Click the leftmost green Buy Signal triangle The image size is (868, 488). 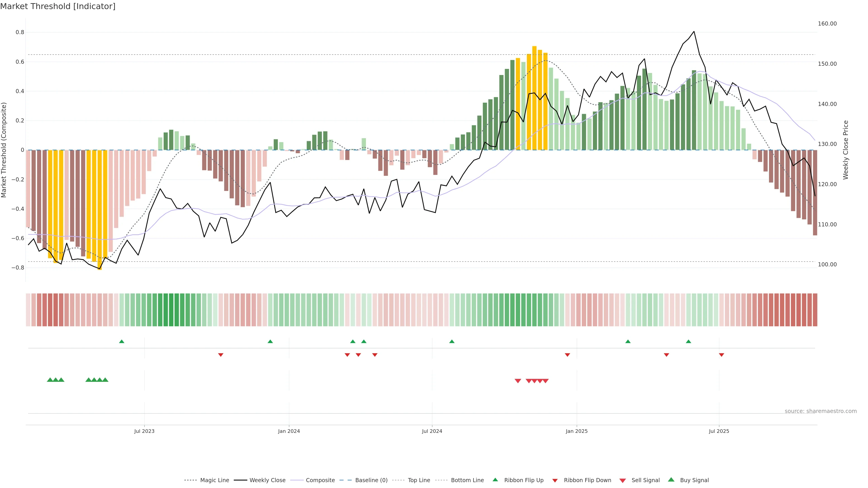coord(50,380)
